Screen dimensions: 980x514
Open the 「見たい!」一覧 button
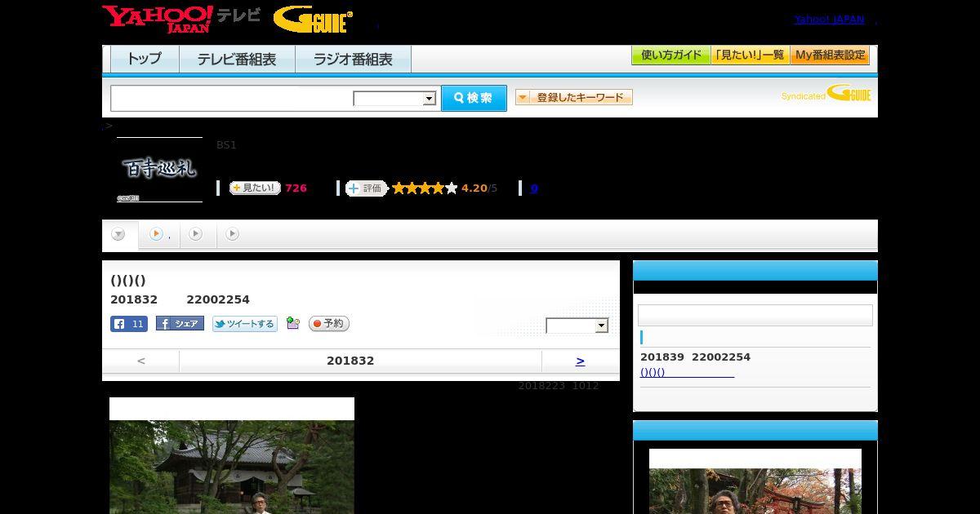[750, 55]
